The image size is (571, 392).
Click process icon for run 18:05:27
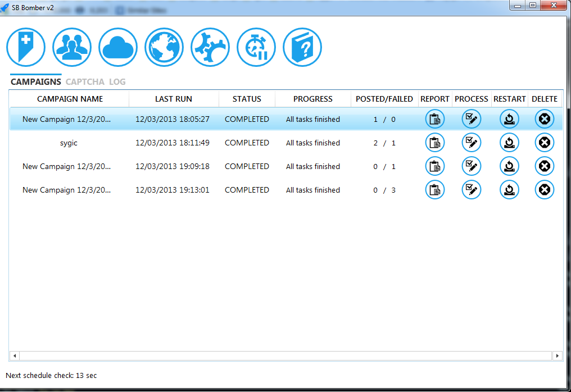[471, 119]
